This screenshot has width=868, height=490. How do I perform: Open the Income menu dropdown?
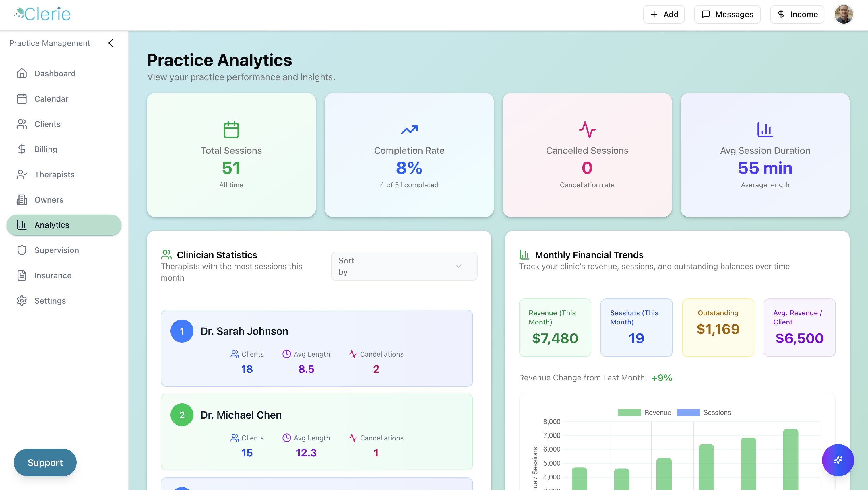click(797, 14)
